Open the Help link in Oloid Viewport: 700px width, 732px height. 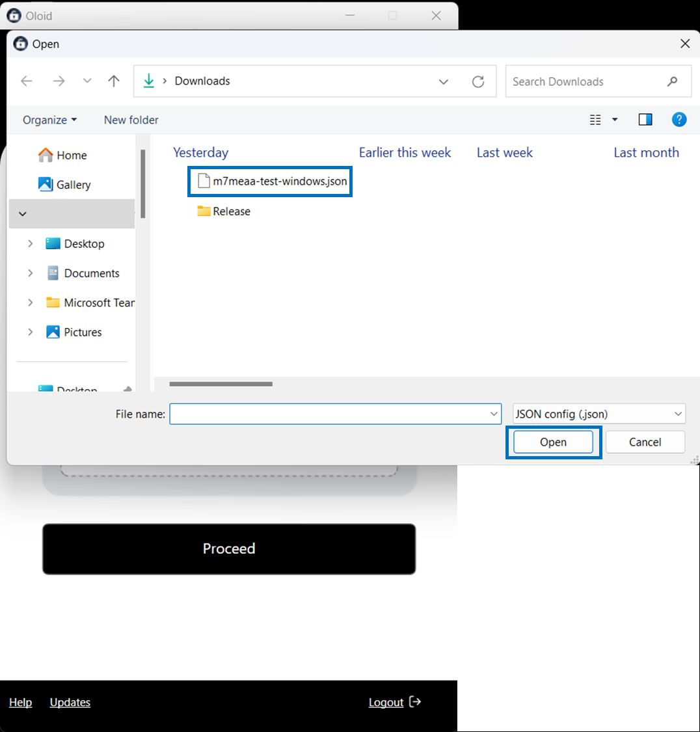(21, 702)
